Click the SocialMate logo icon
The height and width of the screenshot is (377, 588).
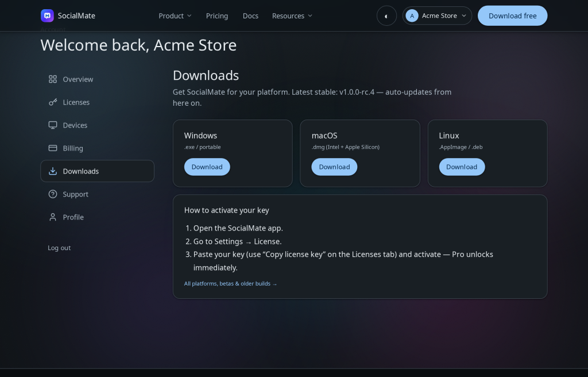tap(47, 16)
